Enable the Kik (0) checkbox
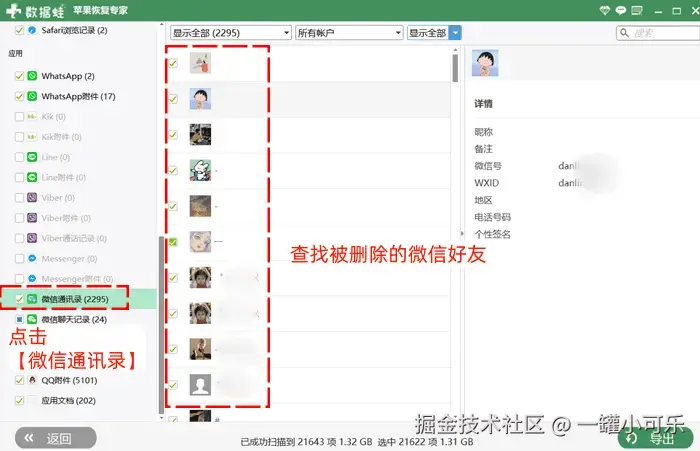 coord(19,117)
